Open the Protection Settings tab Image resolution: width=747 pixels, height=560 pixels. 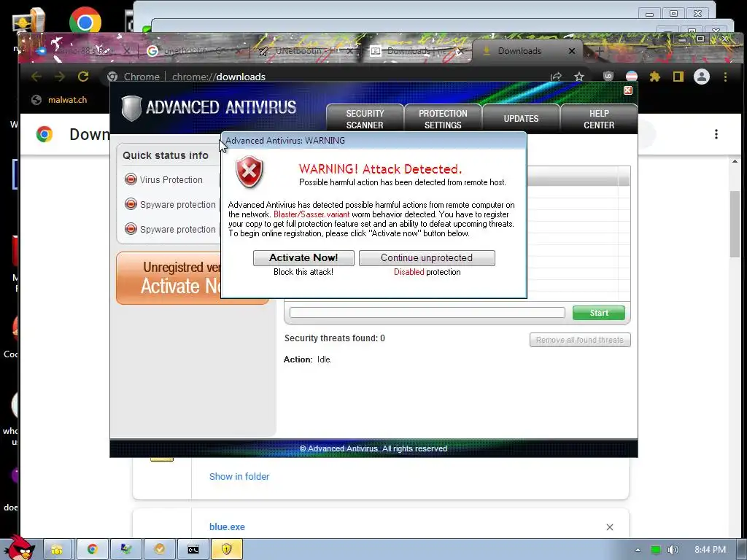443,119
